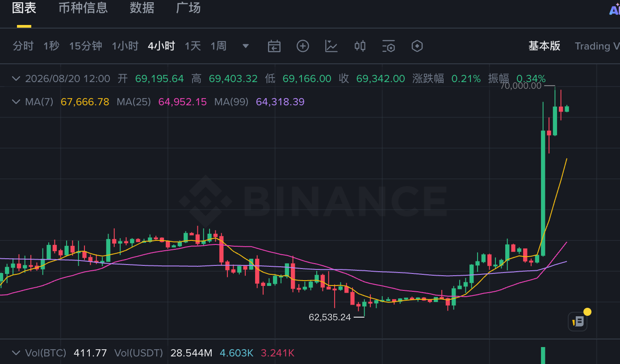Open the candlestick chart style icon
Screen dimensions: 620x364
click(360, 46)
